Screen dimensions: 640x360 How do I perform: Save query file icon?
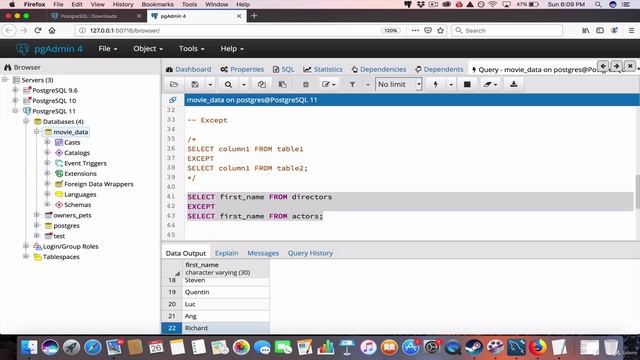[x=195, y=84]
